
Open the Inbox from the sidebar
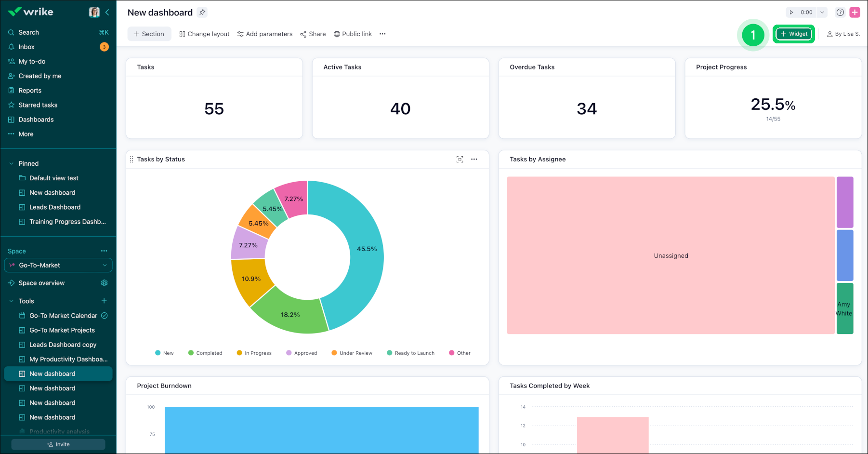25,47
